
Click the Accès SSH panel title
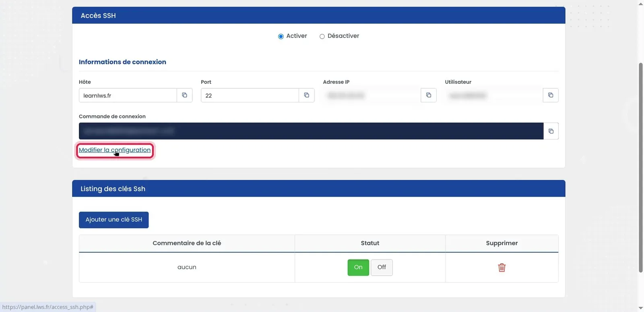tap(98, 15)
